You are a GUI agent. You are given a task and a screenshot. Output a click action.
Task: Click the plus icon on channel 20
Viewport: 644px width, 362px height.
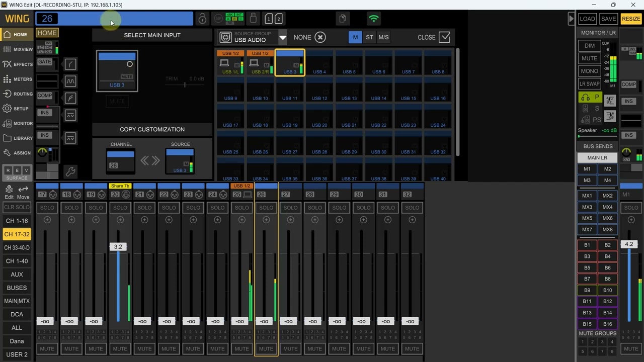click(120, 220)
